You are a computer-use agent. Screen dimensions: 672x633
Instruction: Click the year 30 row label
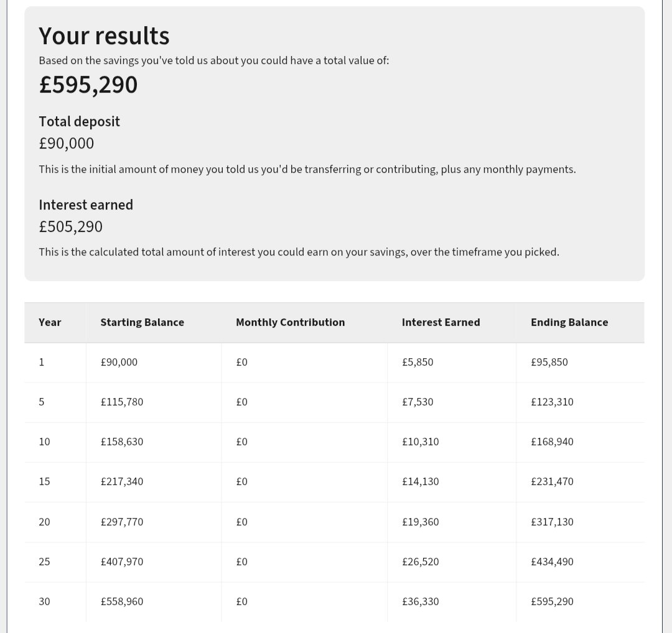[44, 602]
